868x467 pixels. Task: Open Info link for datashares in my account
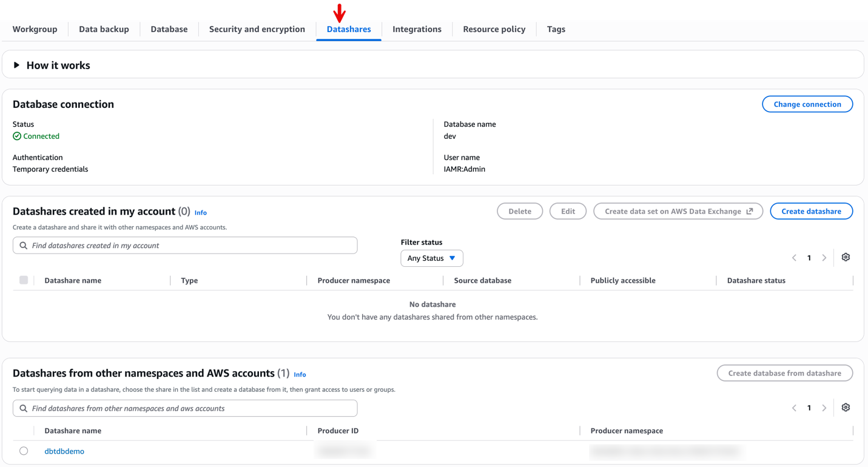click(201, 213)
